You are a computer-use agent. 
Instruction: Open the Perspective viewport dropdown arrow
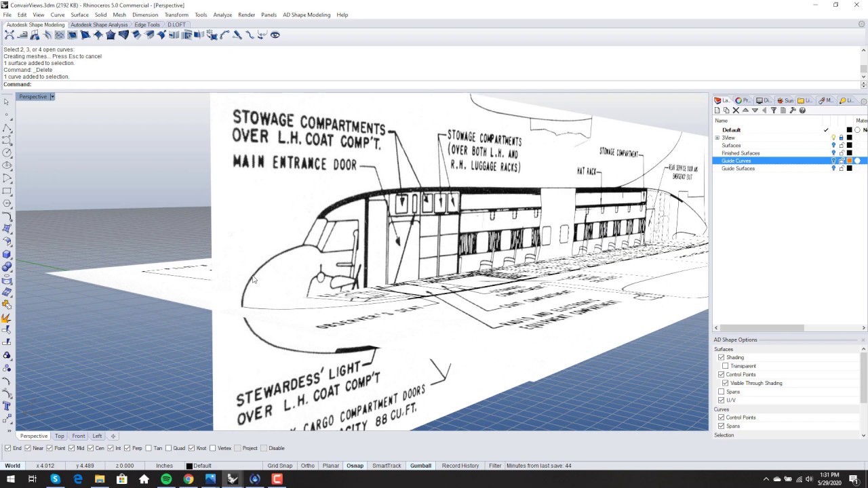click(52, 97)
